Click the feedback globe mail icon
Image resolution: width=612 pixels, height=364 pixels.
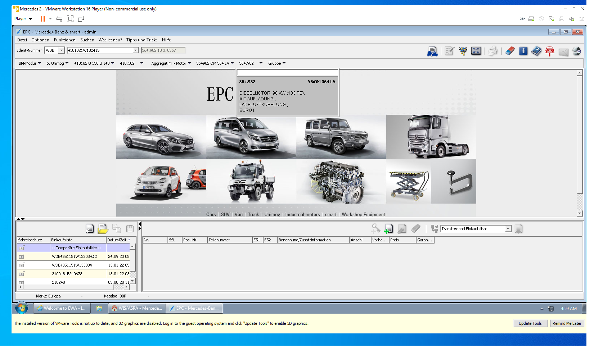pos(576,51)
